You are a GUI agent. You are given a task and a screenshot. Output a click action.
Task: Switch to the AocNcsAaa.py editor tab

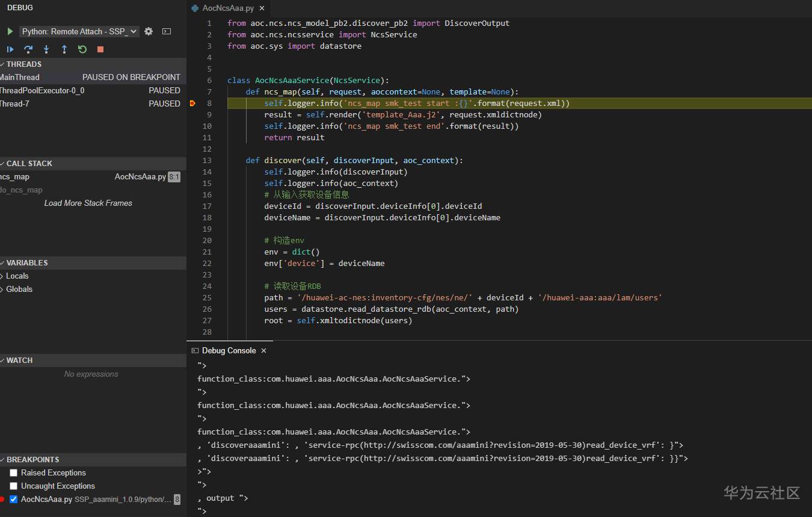227,8
